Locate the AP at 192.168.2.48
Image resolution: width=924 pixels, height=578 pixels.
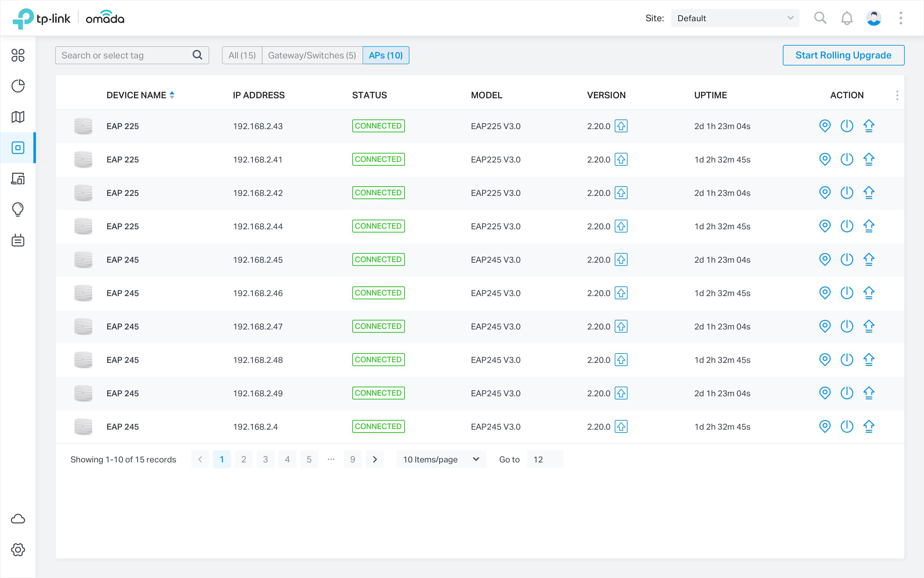click(825, 360)
